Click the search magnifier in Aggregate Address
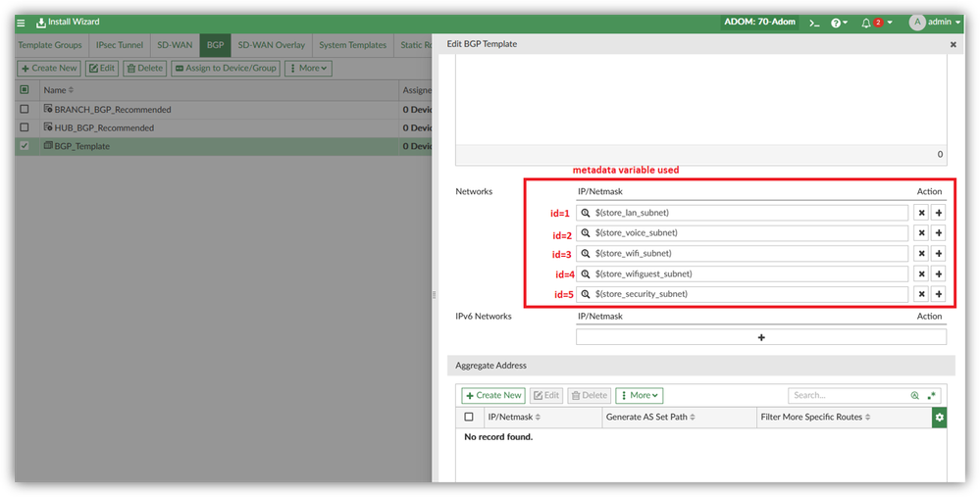The width and height of the screenshot is (980, 497). point(915,395)
